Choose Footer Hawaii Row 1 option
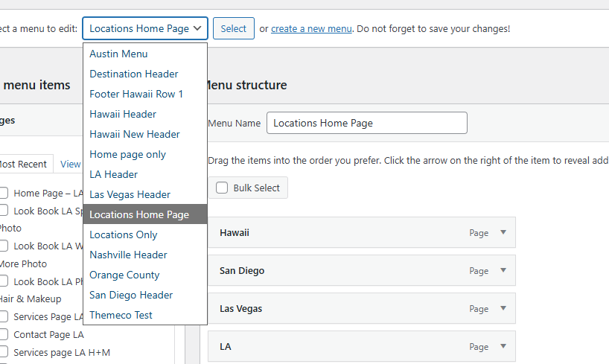Screen dimensions: 609x364 tap(136, 94)
